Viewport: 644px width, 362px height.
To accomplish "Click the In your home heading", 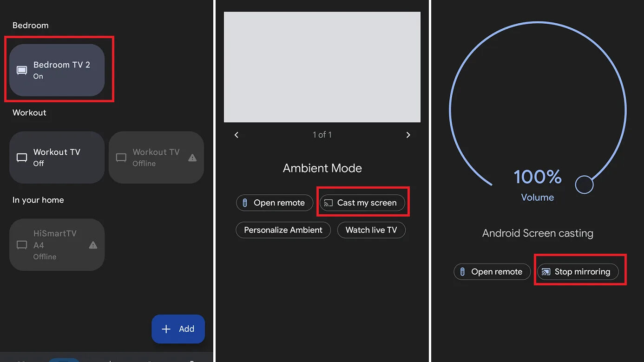I will coord(38,200).
